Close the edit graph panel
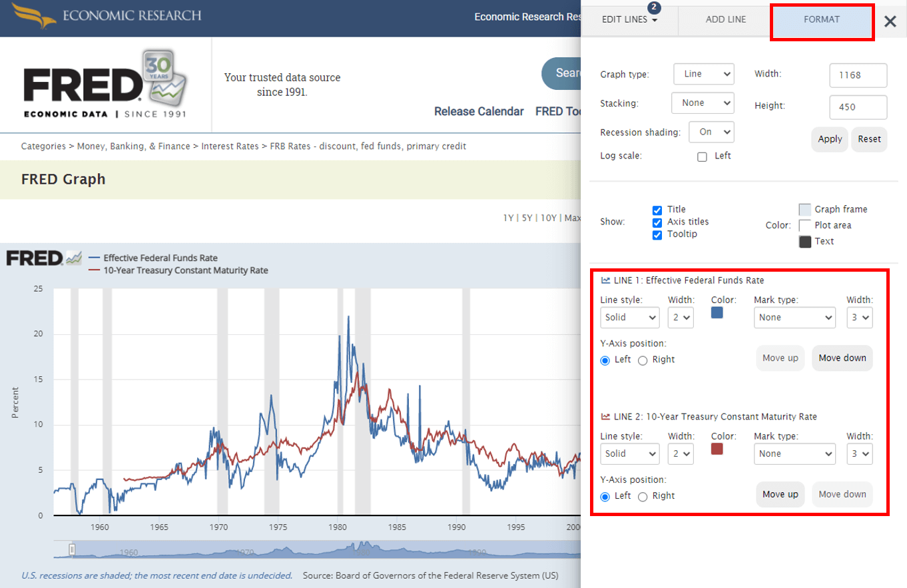Image resolution: width=907 pixels, height=588 pixels. 890,21
